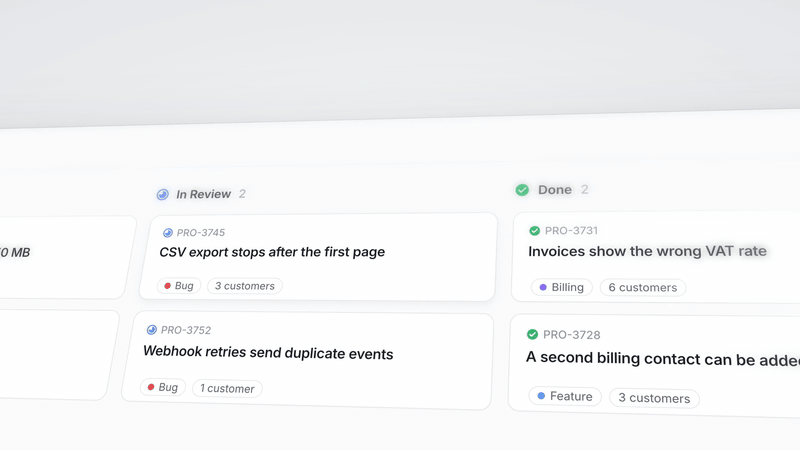Click the issue ID PRO-3752
Viewport: 800px width, 450px height.
click(x=186, y=330)
